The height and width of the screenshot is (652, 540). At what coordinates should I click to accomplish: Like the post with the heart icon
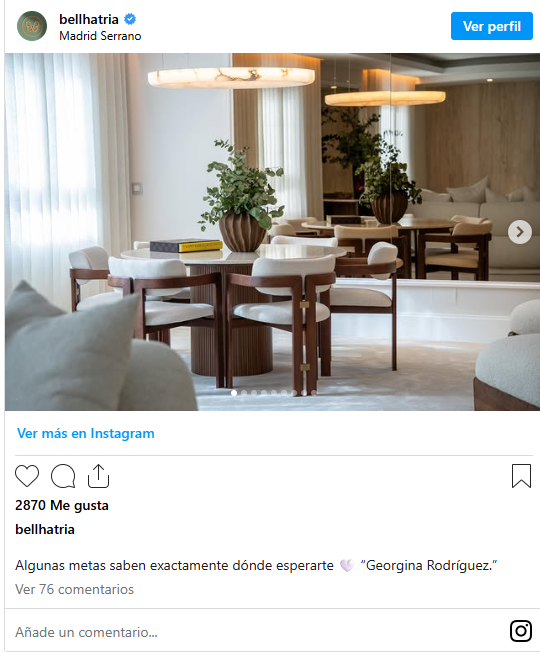coord(27,476)
